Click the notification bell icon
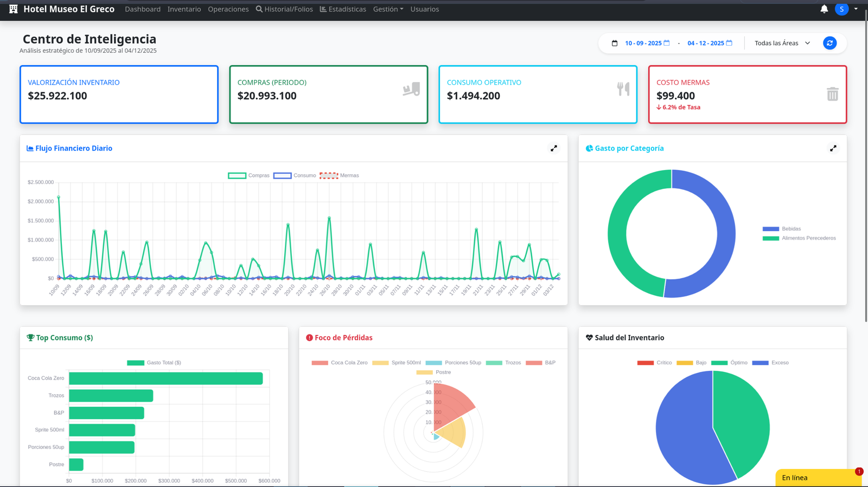This screenshot has height=487, width=868. point(824,9)
